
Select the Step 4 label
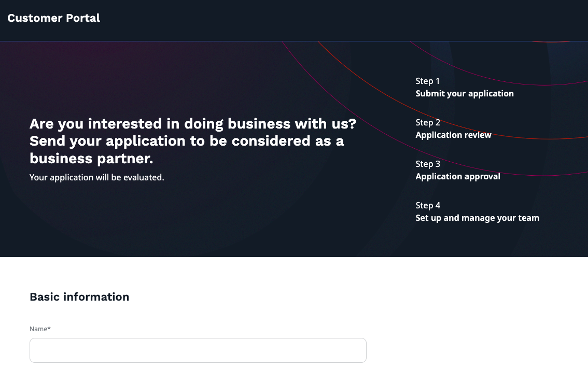pos(427,205)
